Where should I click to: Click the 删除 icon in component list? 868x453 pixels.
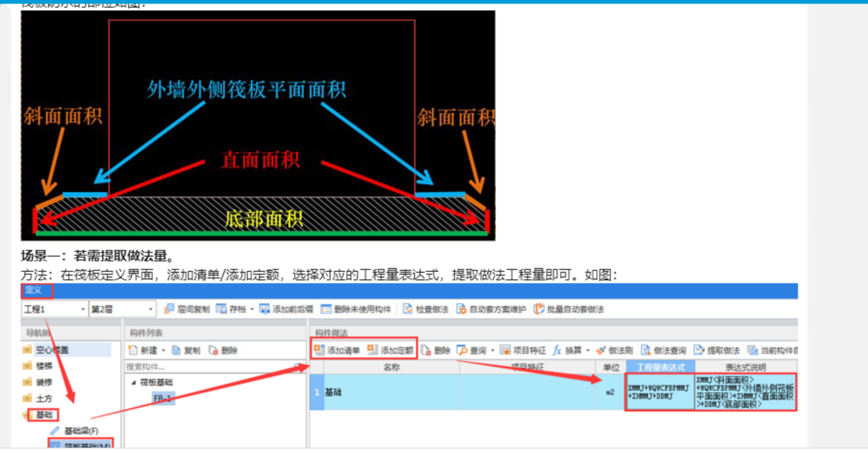pos(214,350)
